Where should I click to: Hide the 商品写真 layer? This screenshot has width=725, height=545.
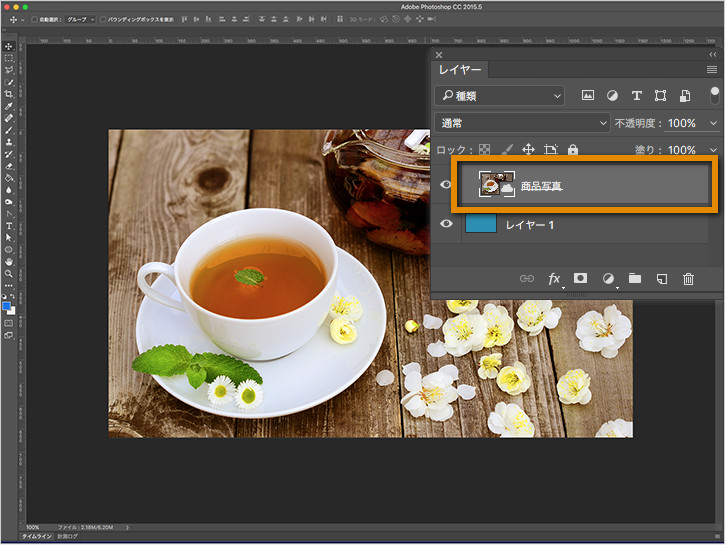coord(447,185)
